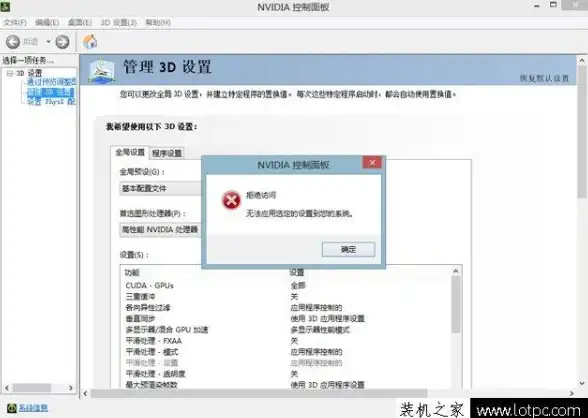Open the 编辑(E) menu
The image size is (588, 418).
point(47,23)
